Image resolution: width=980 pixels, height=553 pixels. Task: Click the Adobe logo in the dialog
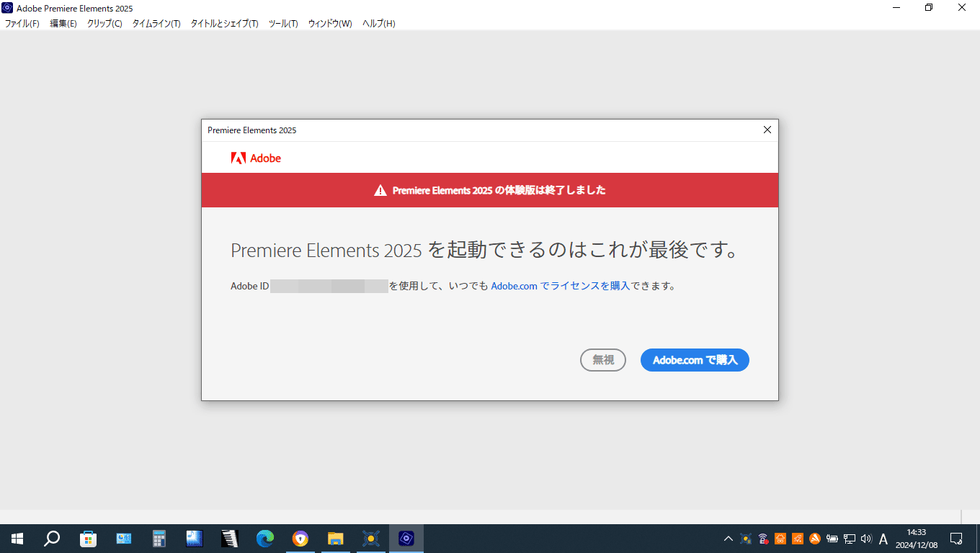[x=256, y=158]
